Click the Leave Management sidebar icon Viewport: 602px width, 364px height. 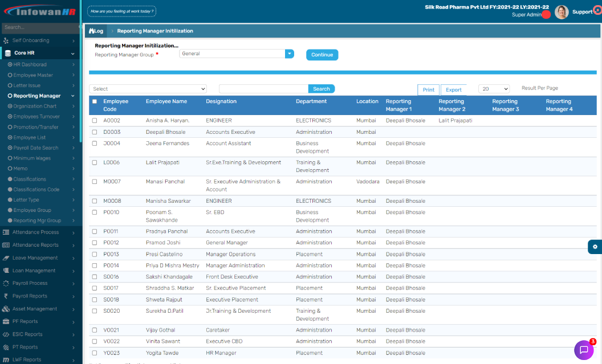tap(6, 257)
